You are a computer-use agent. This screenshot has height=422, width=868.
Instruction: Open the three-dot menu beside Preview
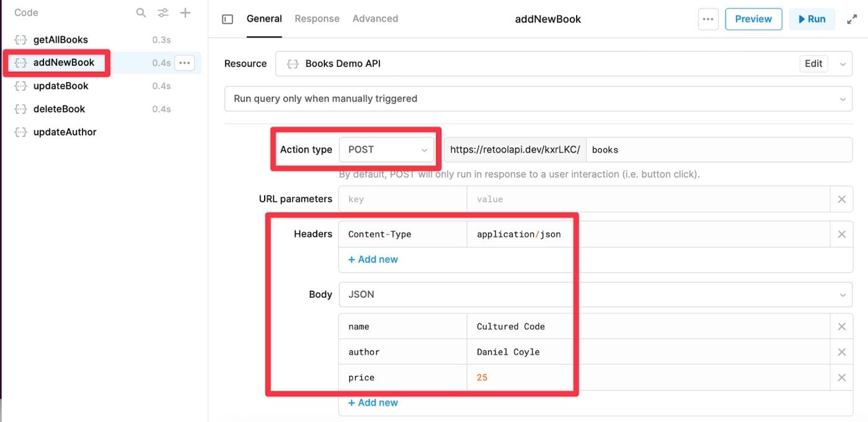[707, 19]
